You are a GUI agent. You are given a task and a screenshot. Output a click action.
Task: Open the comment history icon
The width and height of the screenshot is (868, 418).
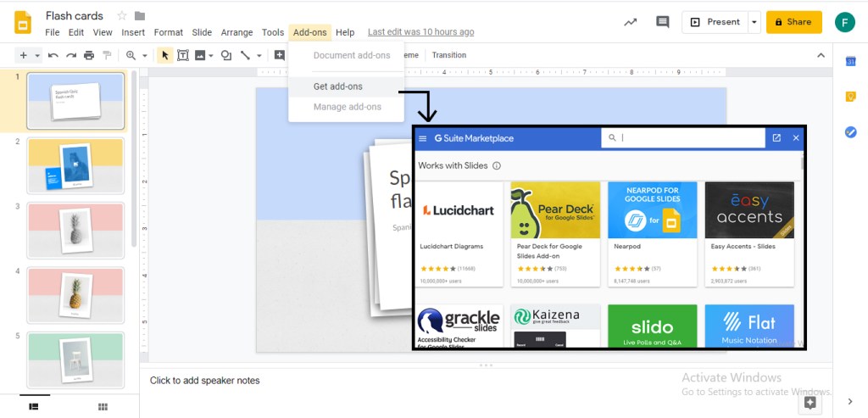click(662, 22)
